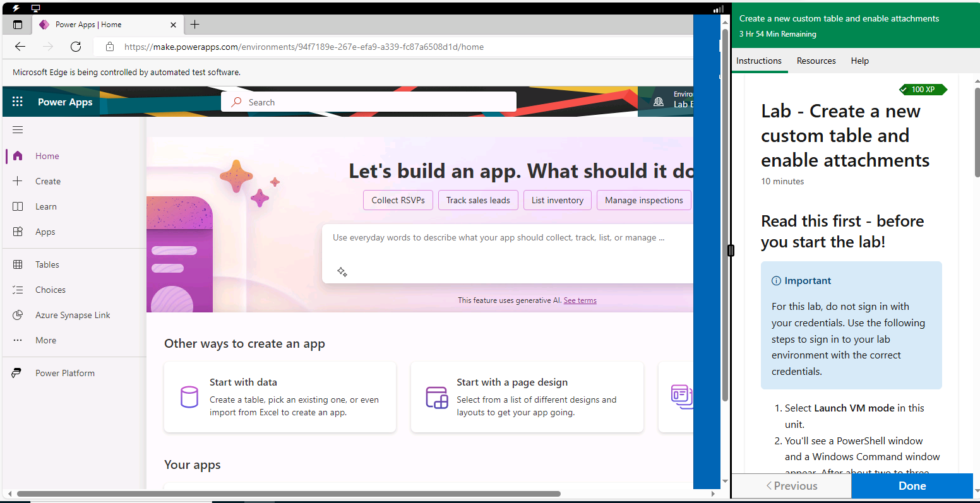Click the Choices list icon
Viewport: 980px width, 503px height.
pyautogui.click(x=18, y=290)
